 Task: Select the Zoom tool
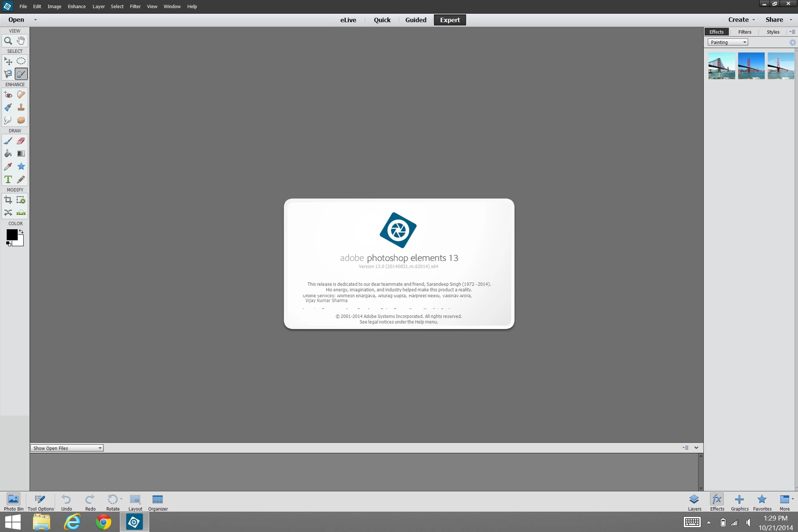tap(8, 41)
